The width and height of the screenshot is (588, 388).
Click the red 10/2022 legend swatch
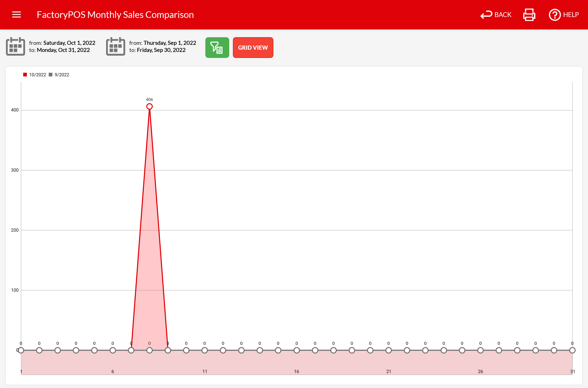[25, 75]
